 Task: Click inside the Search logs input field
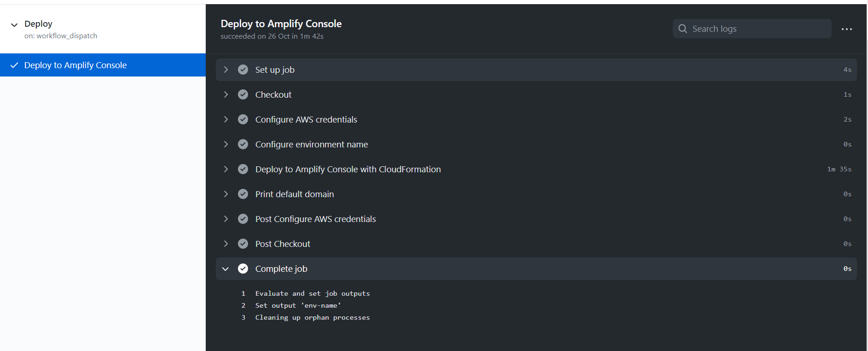pyautogui.click(x=750, y=28)
